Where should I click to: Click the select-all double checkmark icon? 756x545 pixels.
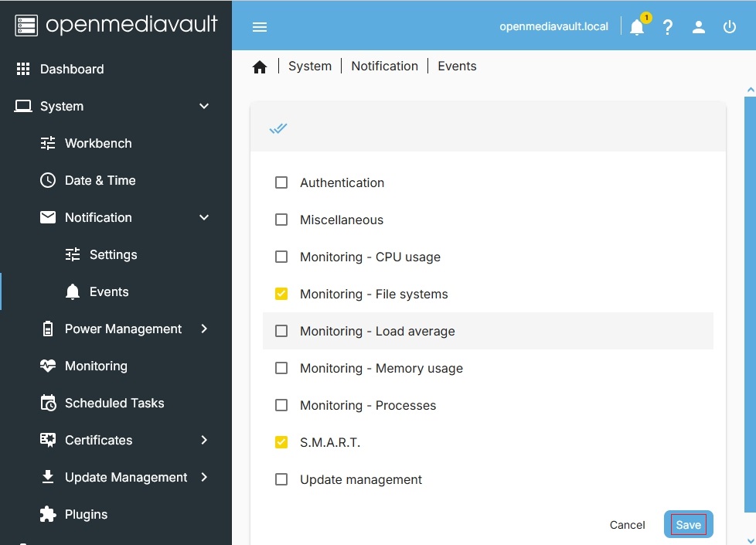[278, 128]
